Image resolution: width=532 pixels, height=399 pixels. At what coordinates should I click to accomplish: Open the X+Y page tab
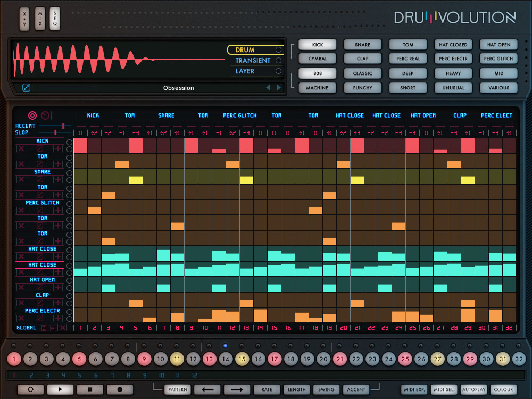(x=24, y=19)
